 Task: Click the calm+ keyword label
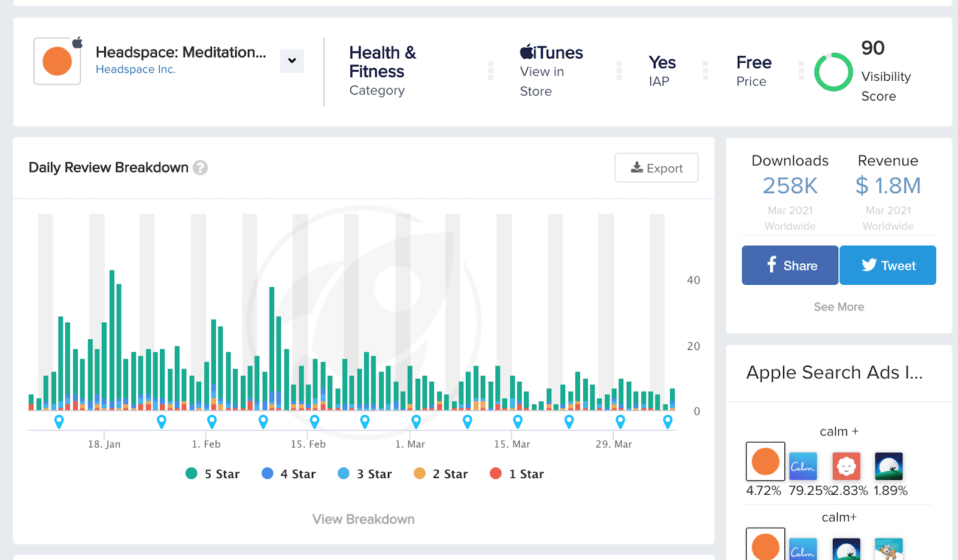tap(839, 518)
